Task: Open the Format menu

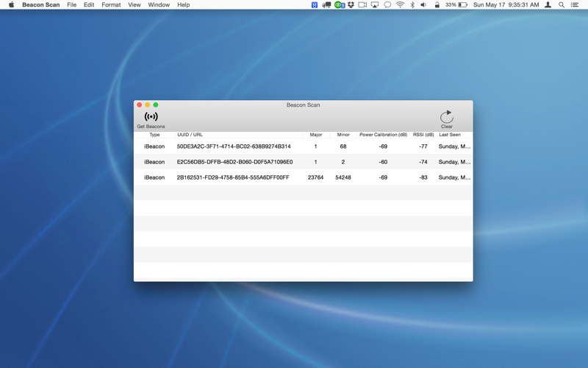Action: tap(111, 5)
